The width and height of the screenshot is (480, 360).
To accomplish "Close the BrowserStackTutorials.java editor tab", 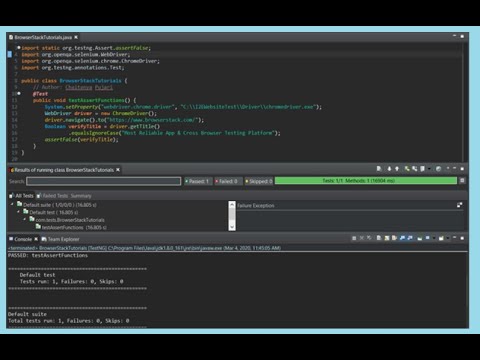I will 76,37.
